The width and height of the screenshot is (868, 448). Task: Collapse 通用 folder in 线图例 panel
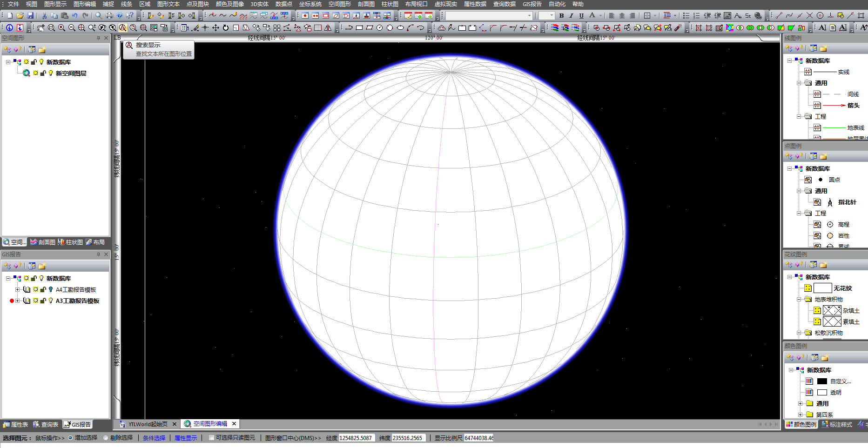click(x=799, y=83)
